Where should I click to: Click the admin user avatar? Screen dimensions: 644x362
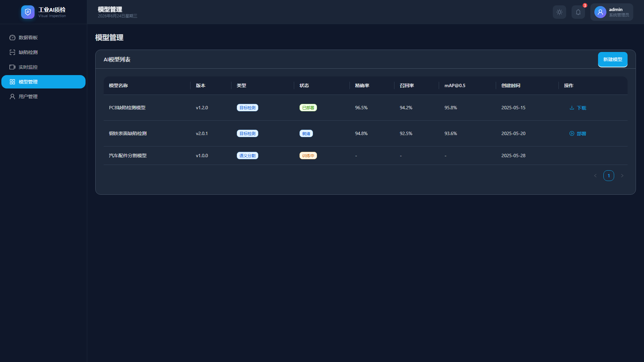point(600,12)
